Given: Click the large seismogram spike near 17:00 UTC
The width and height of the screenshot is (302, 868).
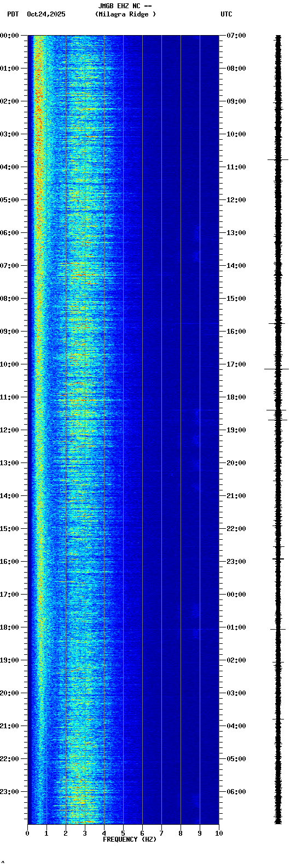Looking at the screenshot, I should (x=277, y=369).
